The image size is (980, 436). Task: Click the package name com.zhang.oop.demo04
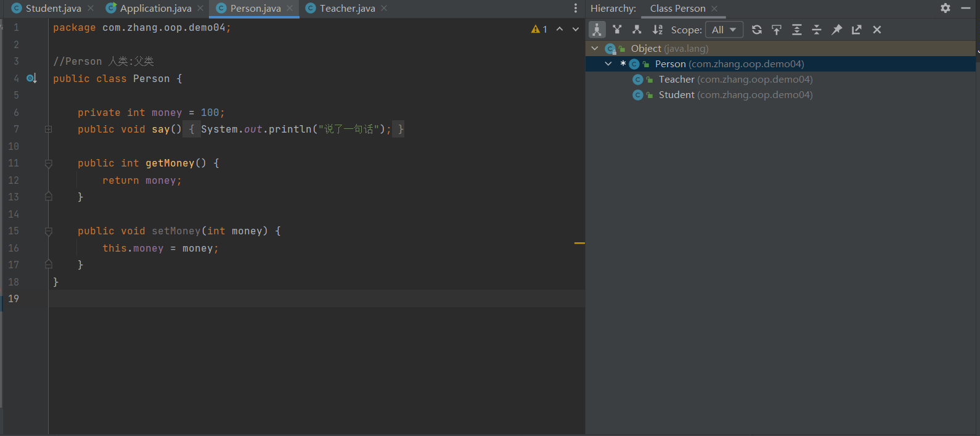coord(163,28)
